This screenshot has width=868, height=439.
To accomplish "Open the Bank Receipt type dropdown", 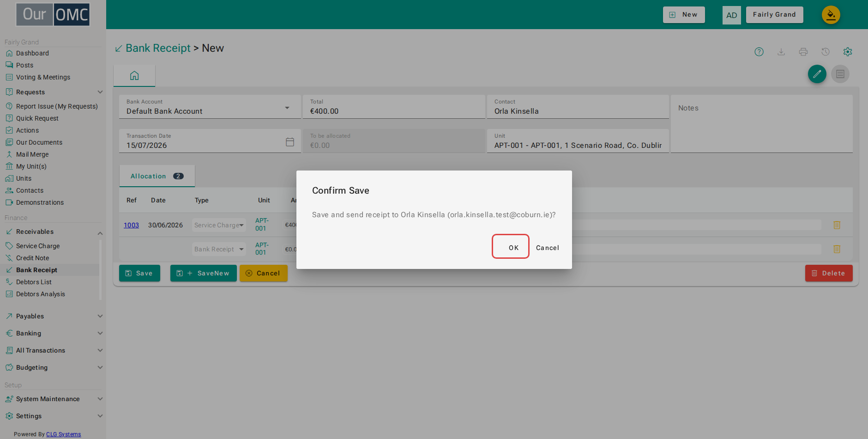I will pyautogui.click(x=219, y=249).
